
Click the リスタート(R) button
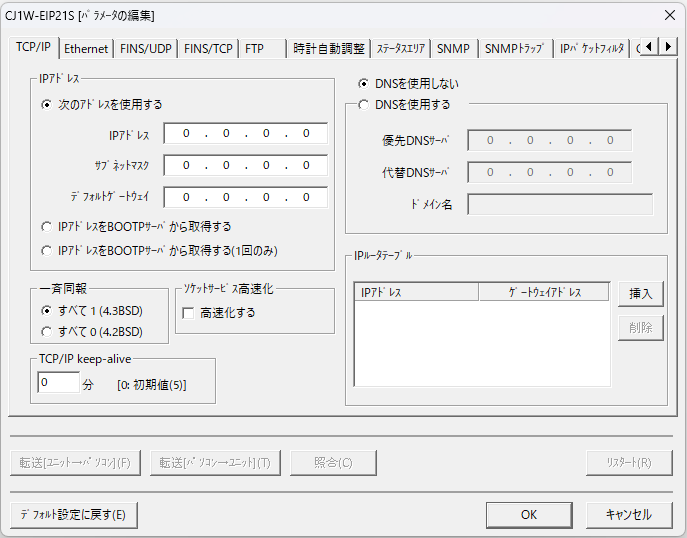point(629,463)
